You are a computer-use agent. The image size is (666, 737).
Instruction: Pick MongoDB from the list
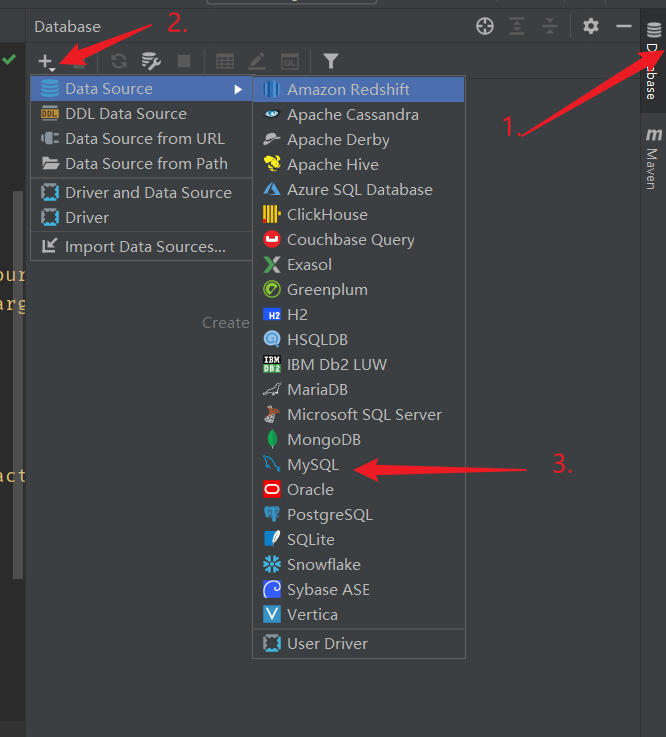coord(323,440)
